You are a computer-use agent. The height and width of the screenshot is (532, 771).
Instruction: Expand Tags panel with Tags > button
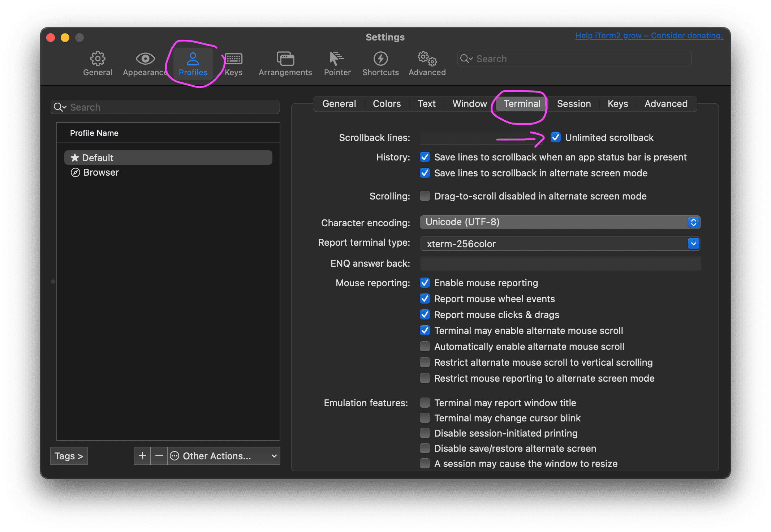tap(69, 456)
